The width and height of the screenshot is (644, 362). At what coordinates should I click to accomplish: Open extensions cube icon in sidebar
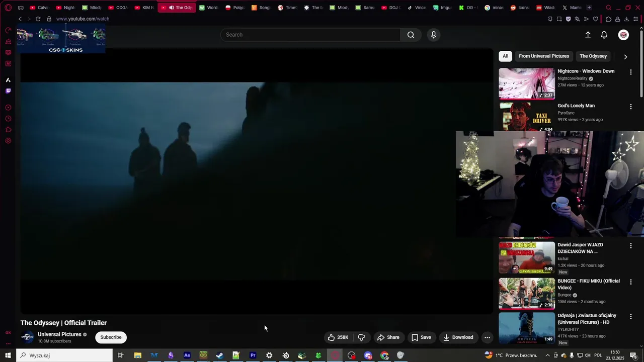click(8, 130)
